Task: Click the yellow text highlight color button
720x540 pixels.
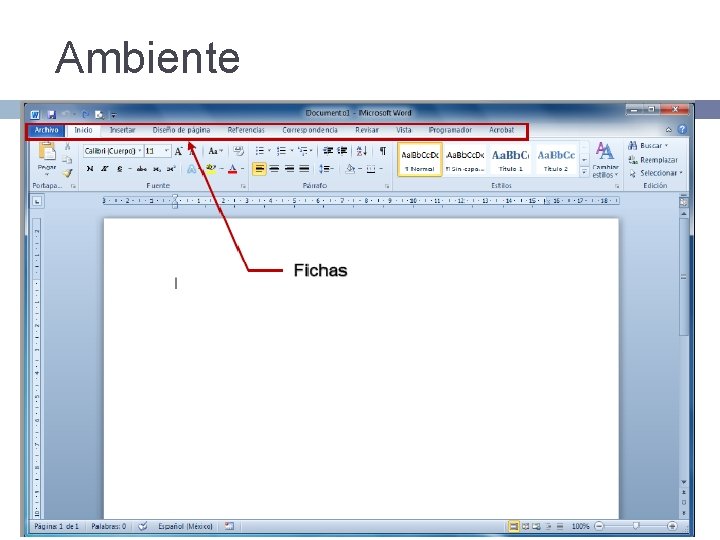Action: [211, 169]
